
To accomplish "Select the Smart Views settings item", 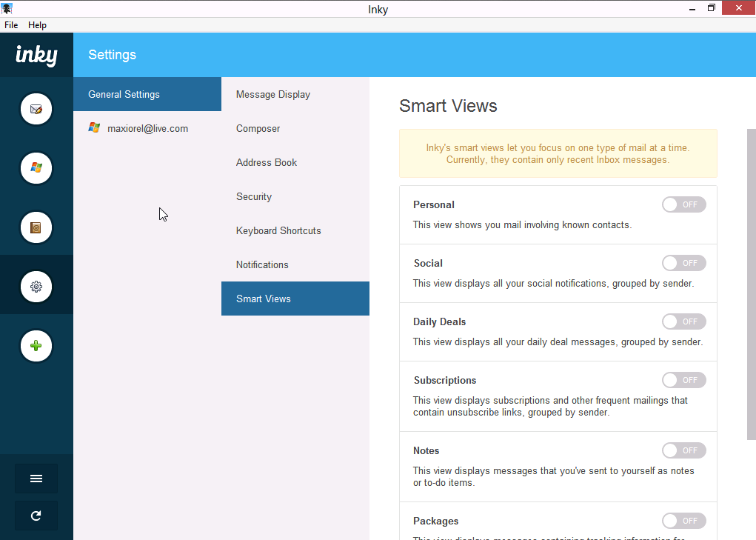I will pyautogui.click(x=295, y=299).
